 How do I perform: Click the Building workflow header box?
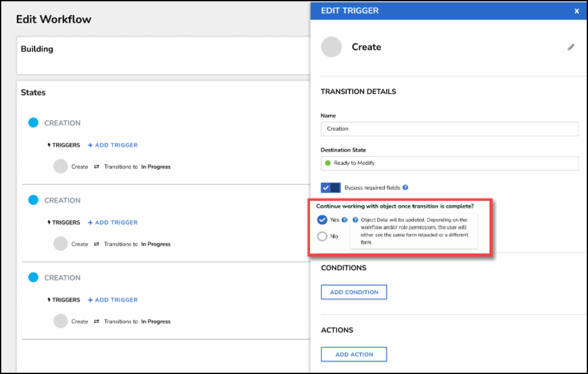click(x=163, y=55)
